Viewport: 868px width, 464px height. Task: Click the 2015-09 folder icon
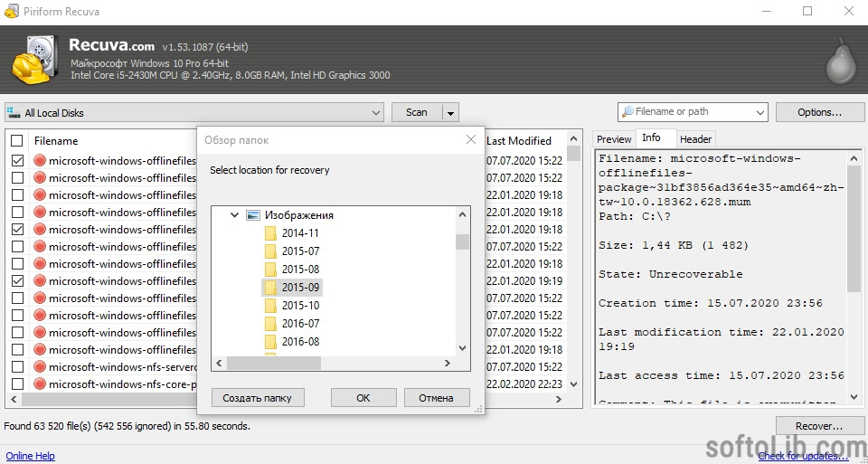(270, 288)
